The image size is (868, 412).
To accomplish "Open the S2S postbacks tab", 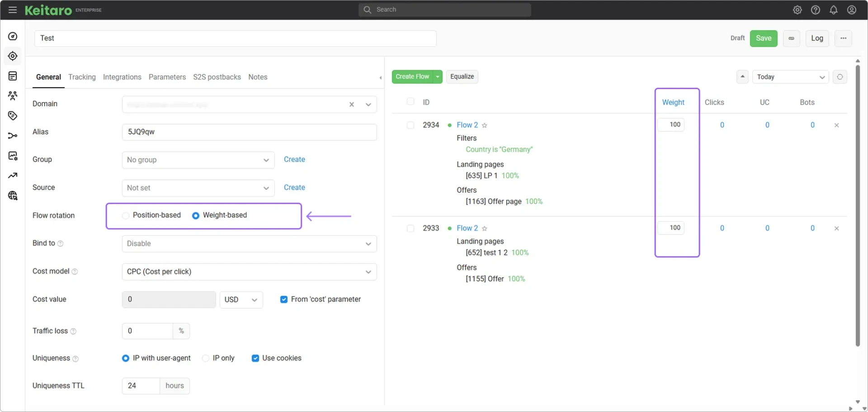I will tap(217, 77).
